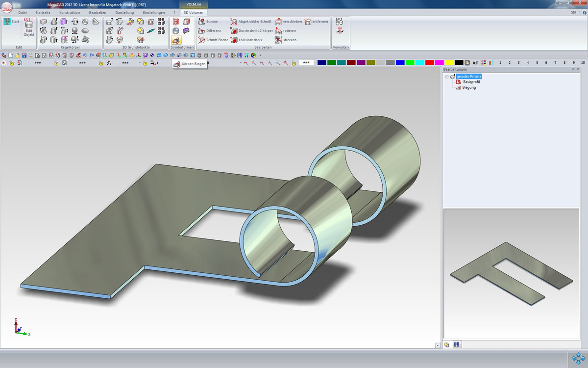This screenshot has width=588, height=368.
Task: Select Biegung in the Bearbeitungen tree
Action: click(x=468, y=87)
